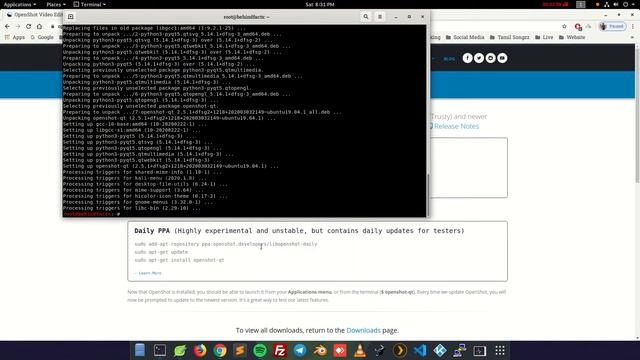Open the BLOG link in the OpenShot header
The width and height of the screenshot is (640, 360).
coord(449,59)
